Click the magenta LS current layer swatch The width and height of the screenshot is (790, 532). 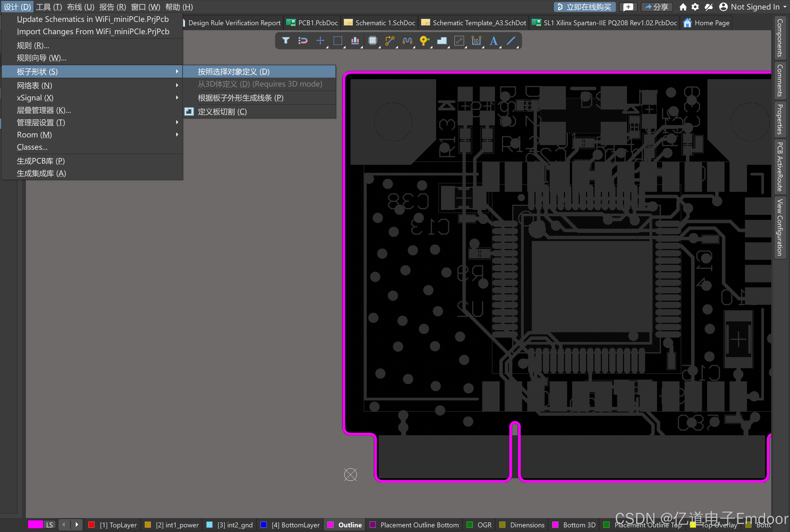coord(35,525)
